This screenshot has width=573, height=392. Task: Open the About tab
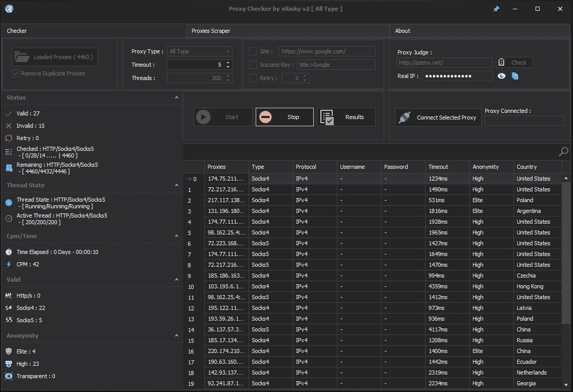click(403, 31)
